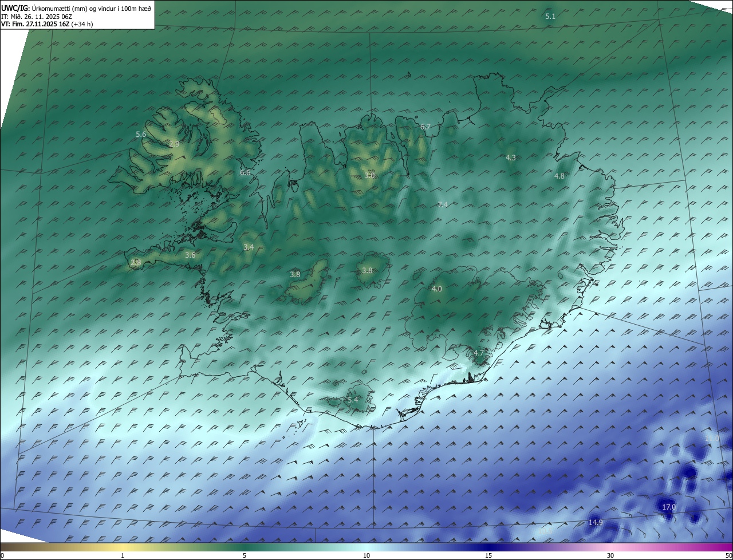Select the 17.0 value in the dark blue area

click(x=669, y=507)
